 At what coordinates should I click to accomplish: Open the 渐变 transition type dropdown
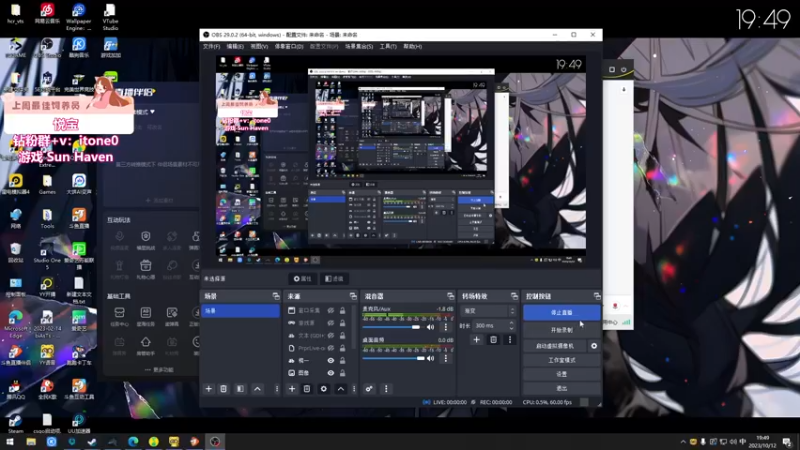pyautogui.click(x=488, y=311)
